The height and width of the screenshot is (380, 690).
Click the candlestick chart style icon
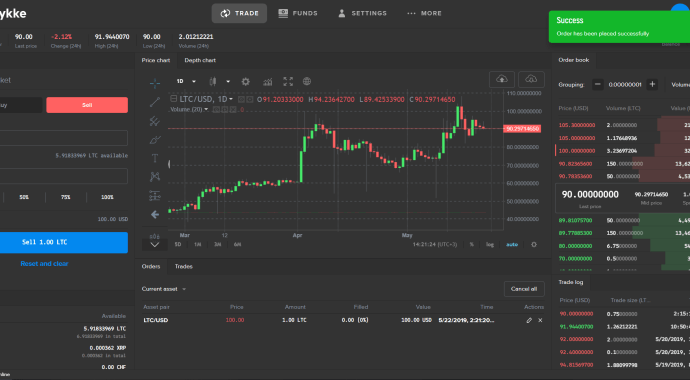[x=213, y=81]
